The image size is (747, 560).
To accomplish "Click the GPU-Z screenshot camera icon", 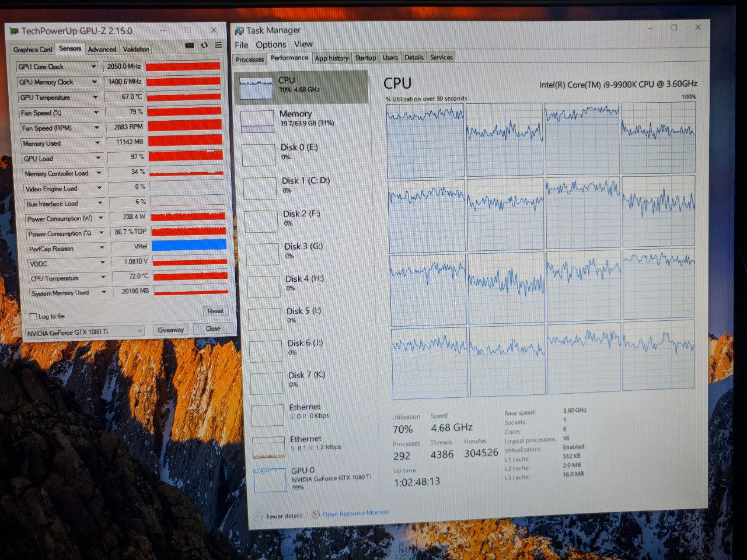I will coord(189,45).
